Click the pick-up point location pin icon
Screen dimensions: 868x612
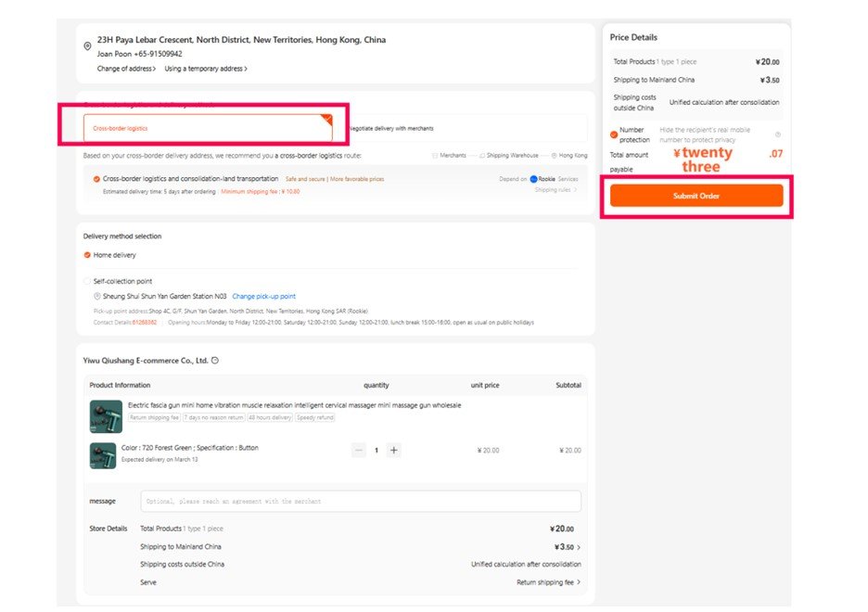click(x=99, y=297)
